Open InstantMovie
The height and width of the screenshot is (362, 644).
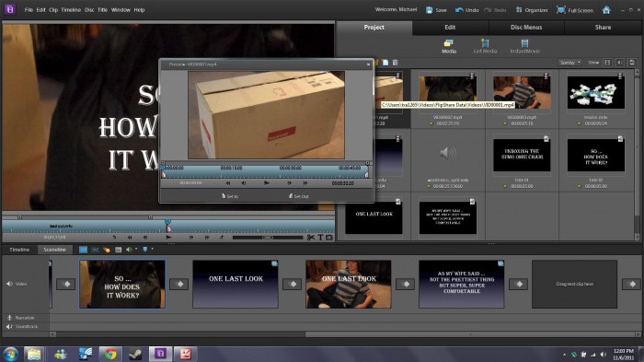click(524, 46)
